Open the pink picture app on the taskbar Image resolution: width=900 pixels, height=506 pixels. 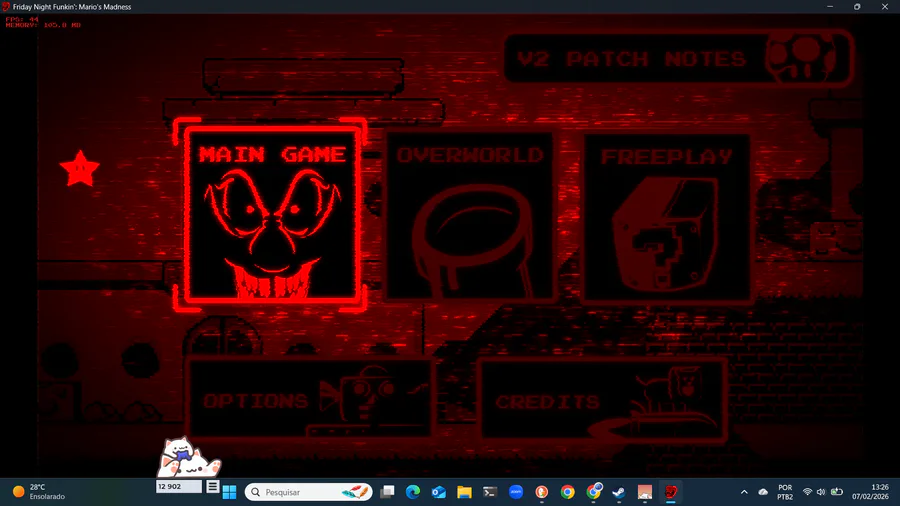coord(645,492)
